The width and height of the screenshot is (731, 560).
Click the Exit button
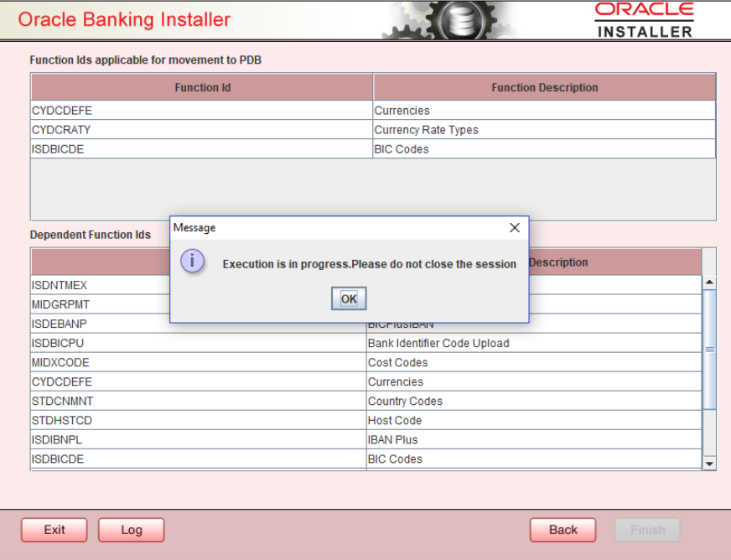coord(54,530)
